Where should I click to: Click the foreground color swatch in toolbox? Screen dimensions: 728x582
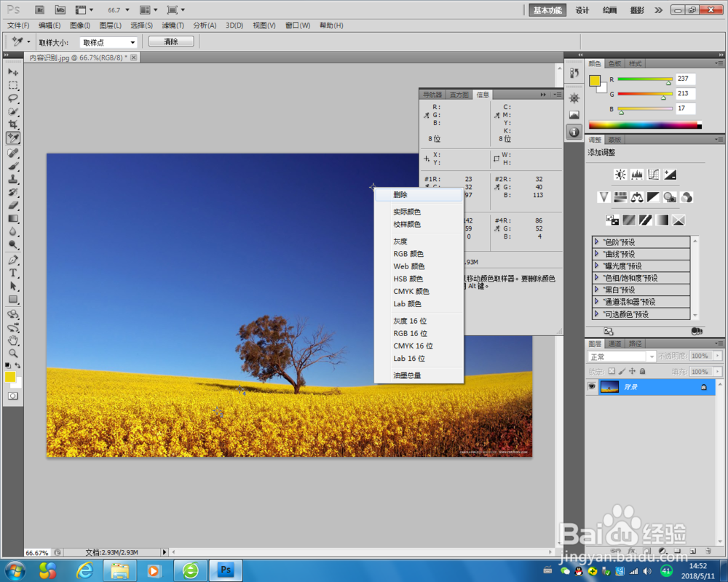coord(10,377)
